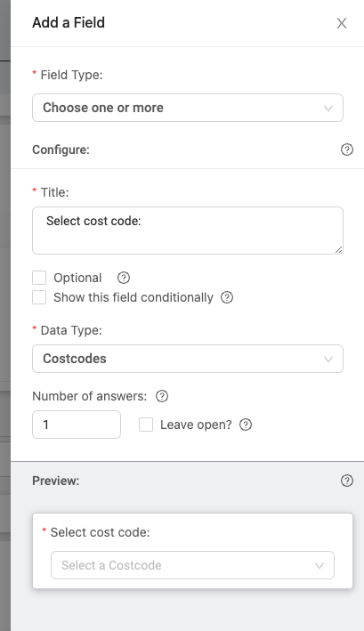The height and width of the screenshot is (631, 364).
Task: Click the Title textarea resize handle
Action: (339, 249)
